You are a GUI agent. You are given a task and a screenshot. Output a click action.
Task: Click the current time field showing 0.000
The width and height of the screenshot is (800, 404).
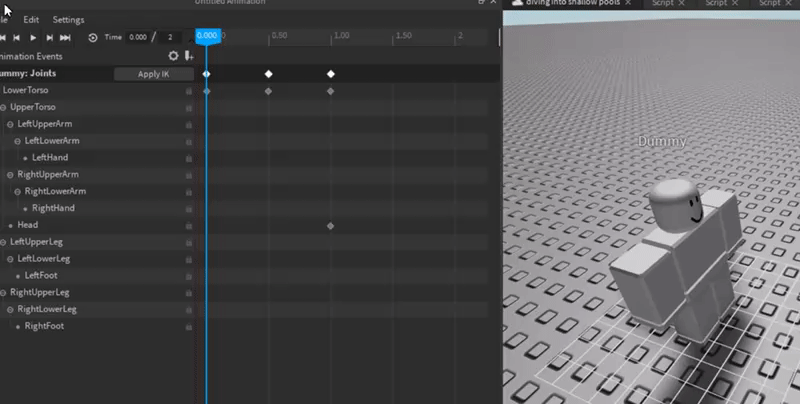(x=138, y=37)
